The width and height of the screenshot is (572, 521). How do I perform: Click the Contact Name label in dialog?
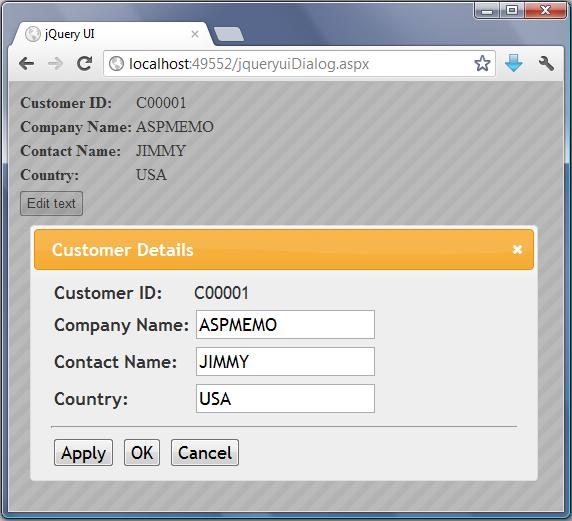116,362
